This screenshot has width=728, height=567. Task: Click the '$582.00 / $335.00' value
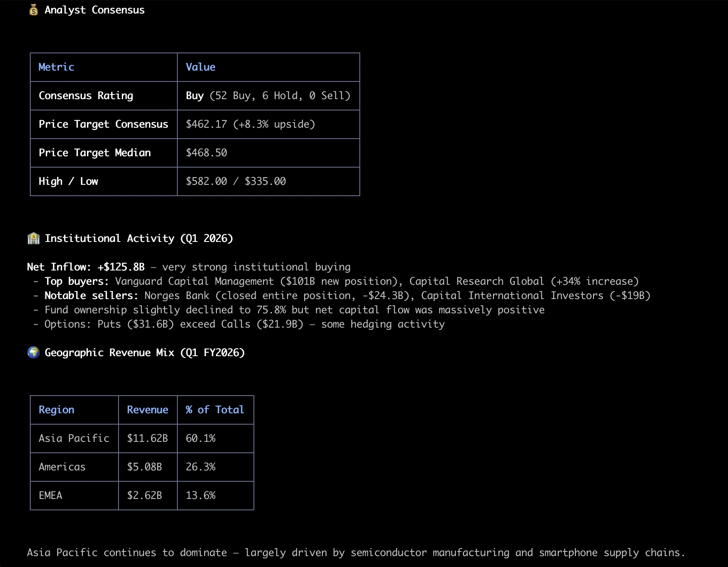point(236,181)
